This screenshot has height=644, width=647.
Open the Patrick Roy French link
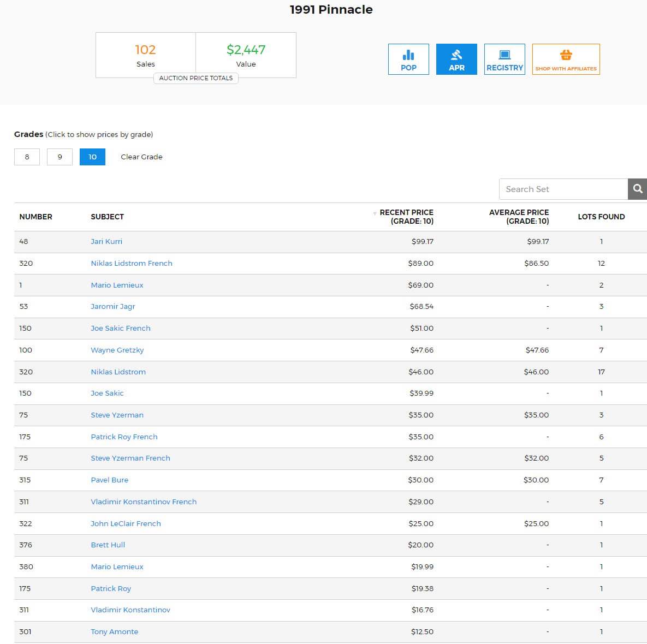coord(124,437)
